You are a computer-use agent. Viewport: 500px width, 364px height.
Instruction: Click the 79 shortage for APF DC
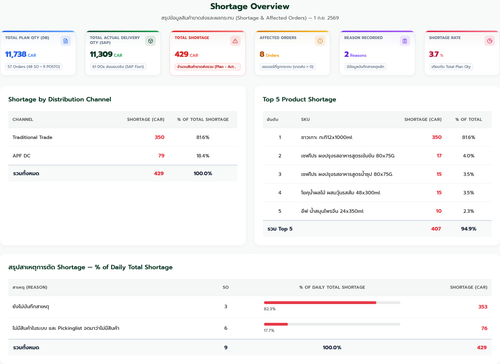(x=161, y=156)
